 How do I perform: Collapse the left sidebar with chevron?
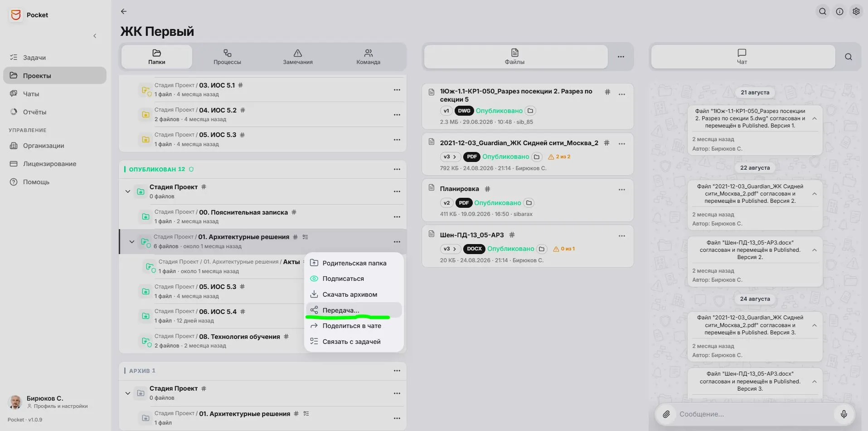[95, 36]
